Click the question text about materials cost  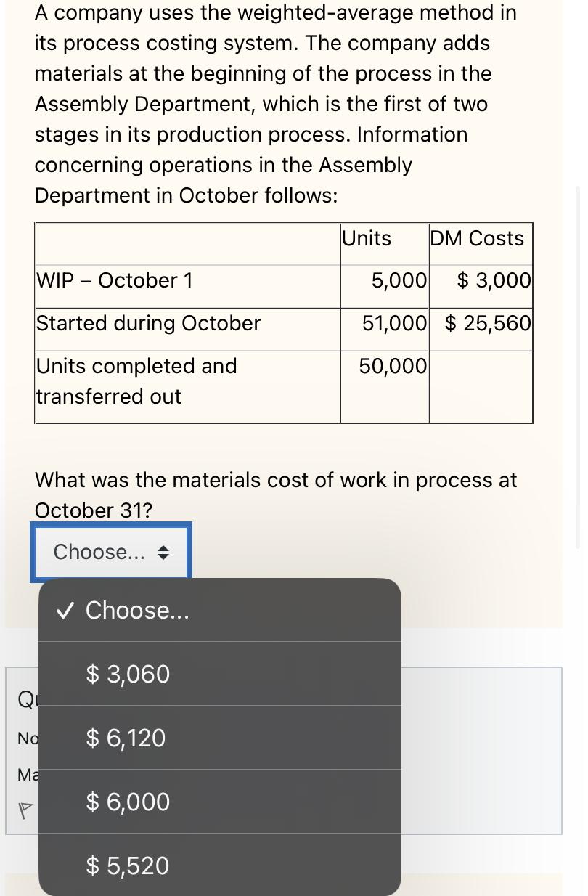pos(276,494)
